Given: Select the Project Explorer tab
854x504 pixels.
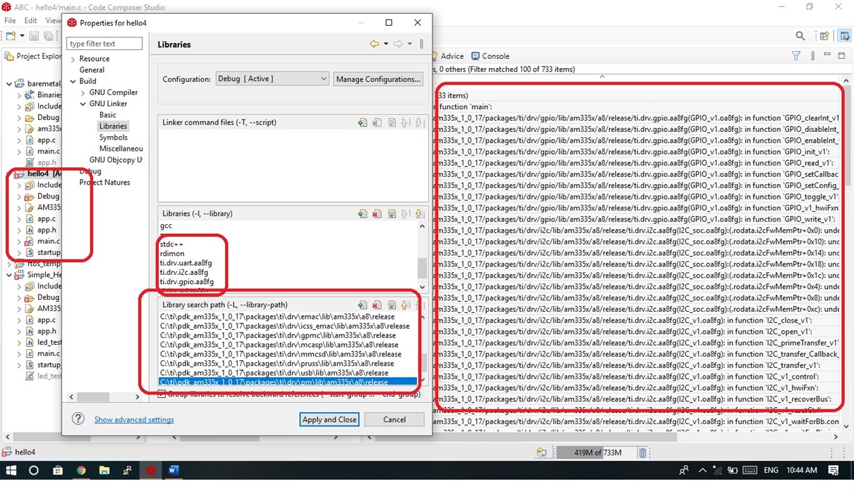Looking at the screenshot, I should pyautogui.click(x=33, y=56).
